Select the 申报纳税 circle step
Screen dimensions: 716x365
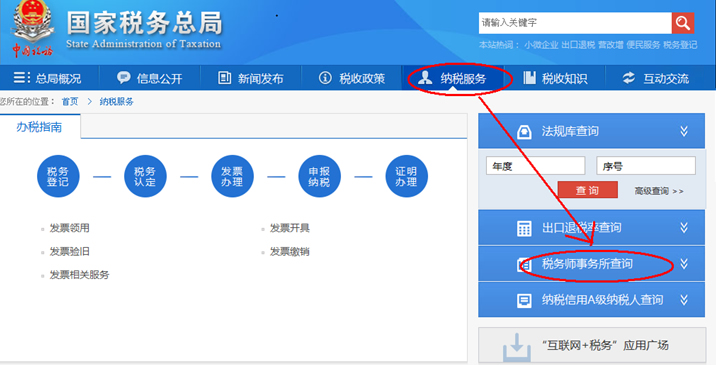pos(319,176)
